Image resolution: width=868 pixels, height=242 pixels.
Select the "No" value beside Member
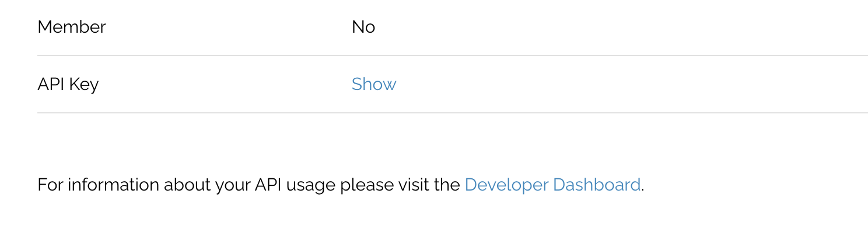pos(363,27)
